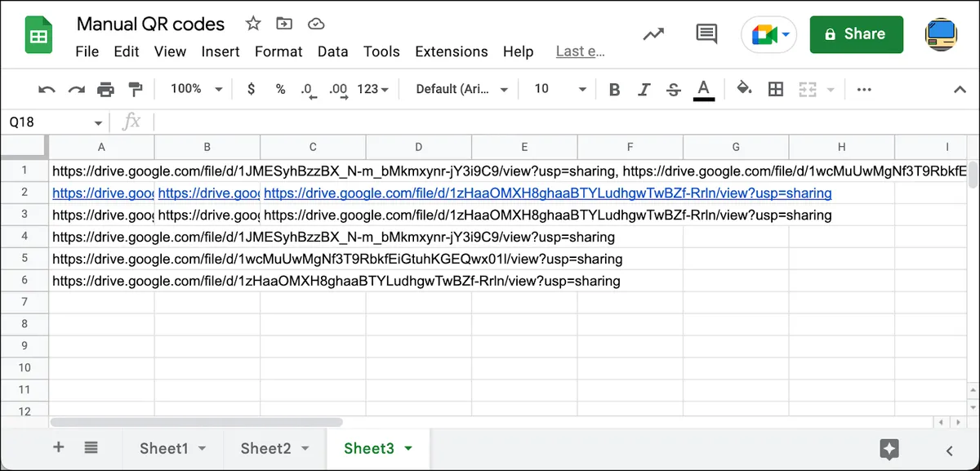
Task: Open the Explore button
Action: 889,449
